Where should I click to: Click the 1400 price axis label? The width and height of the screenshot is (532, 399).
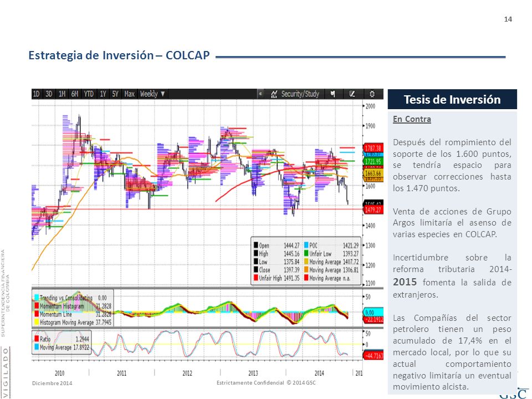pos(371,226)
